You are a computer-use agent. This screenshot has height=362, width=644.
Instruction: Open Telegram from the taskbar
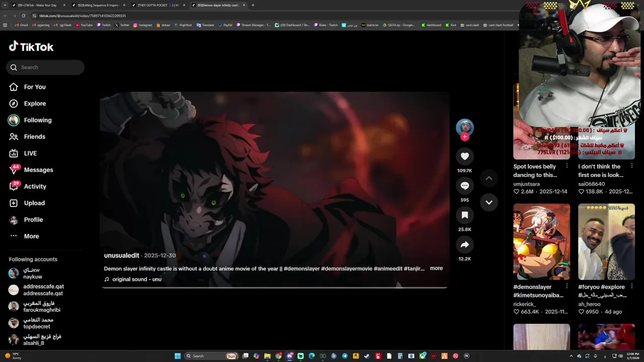345,356
